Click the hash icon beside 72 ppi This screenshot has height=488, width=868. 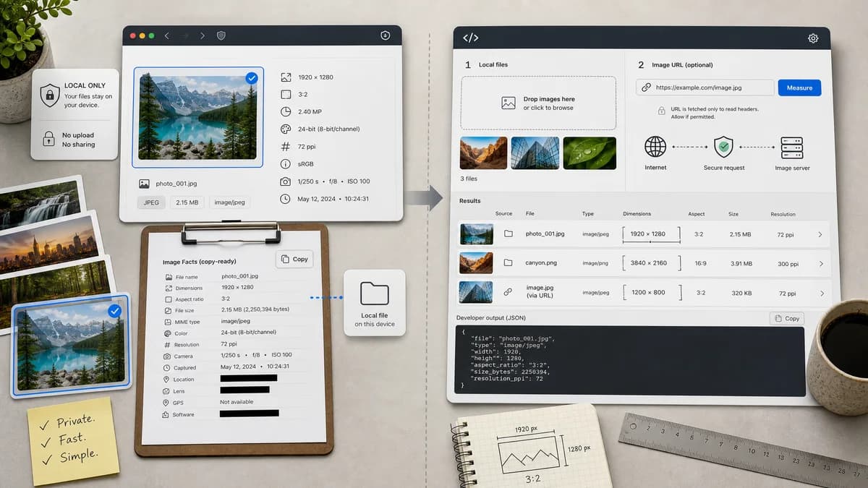[x=285, y=146]
